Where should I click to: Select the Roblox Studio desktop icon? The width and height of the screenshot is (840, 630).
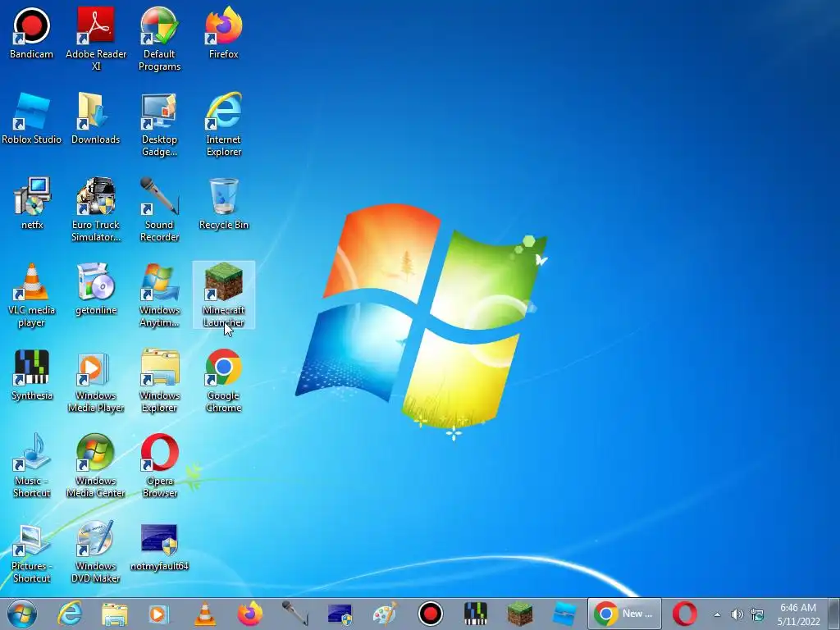click(x=31, y=118)
